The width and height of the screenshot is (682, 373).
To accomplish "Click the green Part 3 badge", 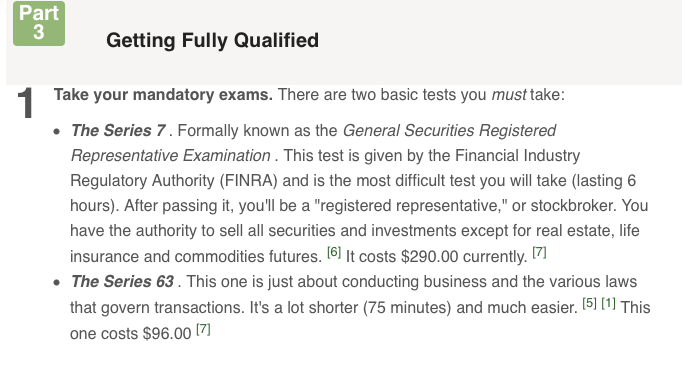I will click(39, 23).
